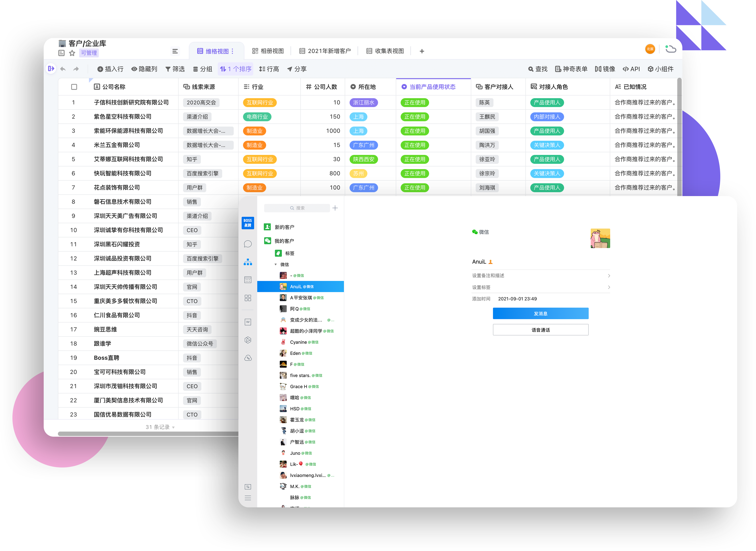
Task: Click the star favorite icon under title
Action: coord(72,53)
